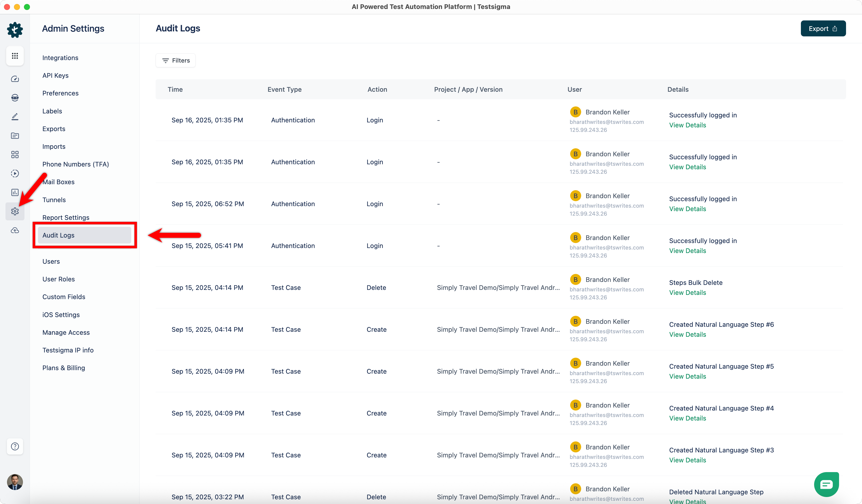Select the Elements grid icon

point(15,155)
